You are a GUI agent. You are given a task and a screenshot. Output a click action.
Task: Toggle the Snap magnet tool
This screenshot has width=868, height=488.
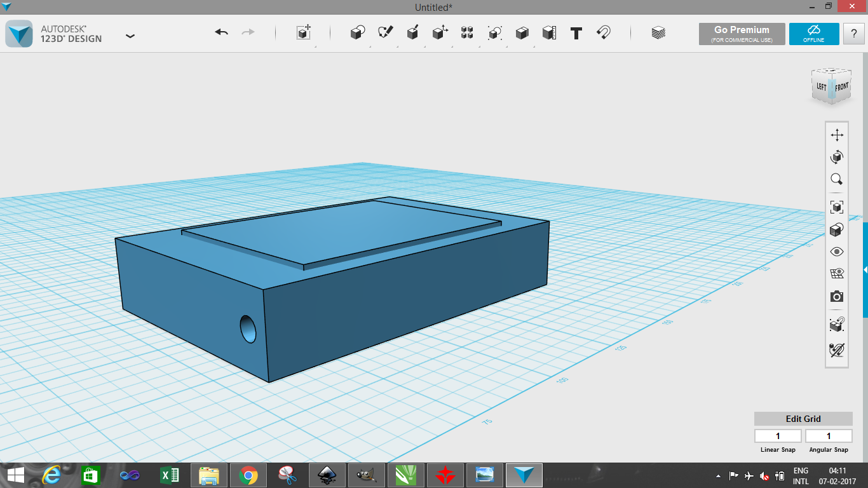pyautogui.click(x=604, y=33)
